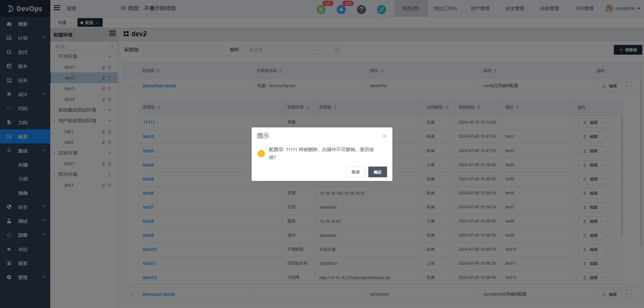Confirm deletion by clicking 确定
Screen dimensions: 644x308
coord(377,172)
